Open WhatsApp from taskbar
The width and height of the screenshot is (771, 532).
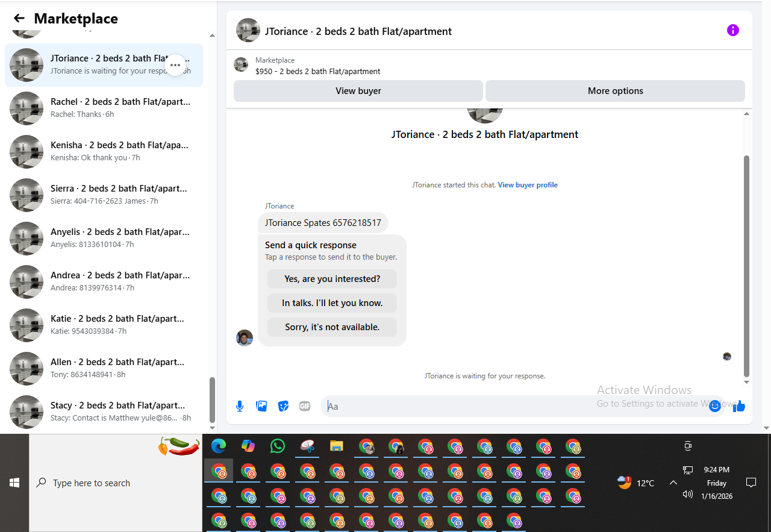click(x=278, y=446)
